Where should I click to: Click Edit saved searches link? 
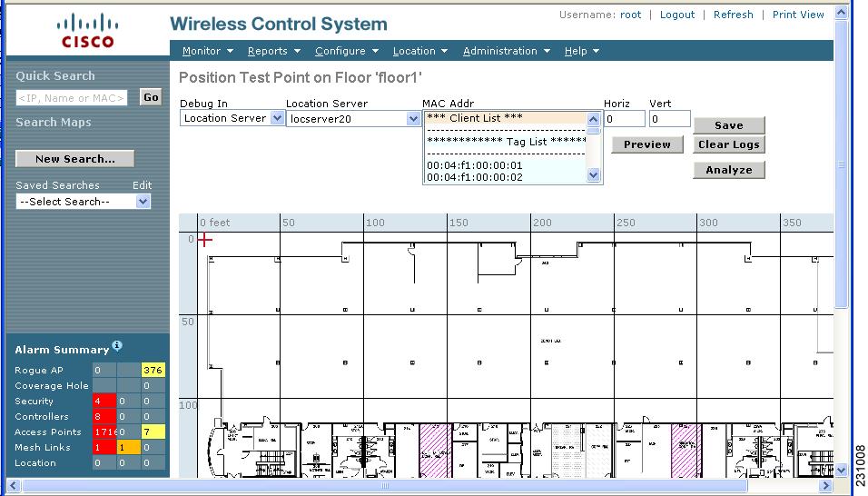142,185
